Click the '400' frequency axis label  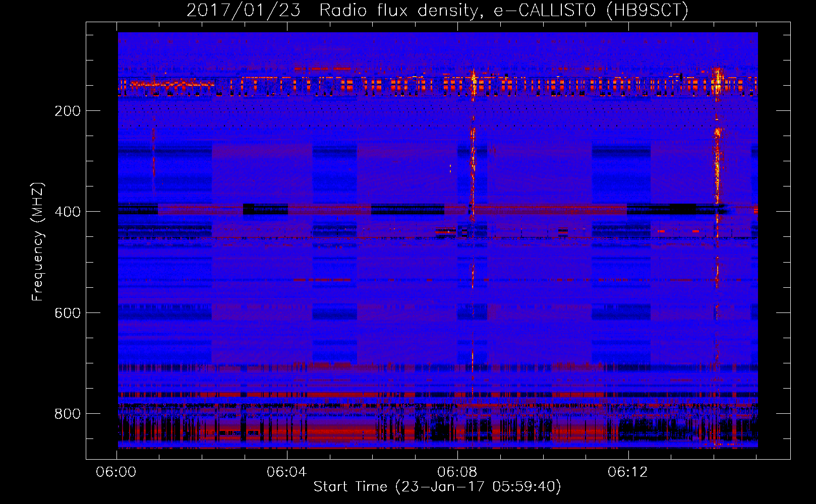68,212
